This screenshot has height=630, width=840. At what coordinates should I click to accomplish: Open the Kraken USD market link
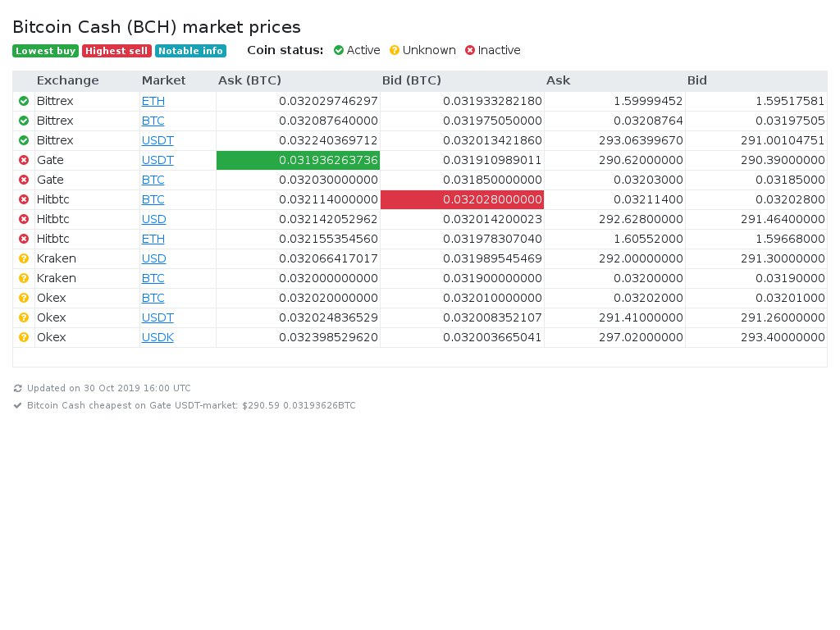tap(153, 258)
